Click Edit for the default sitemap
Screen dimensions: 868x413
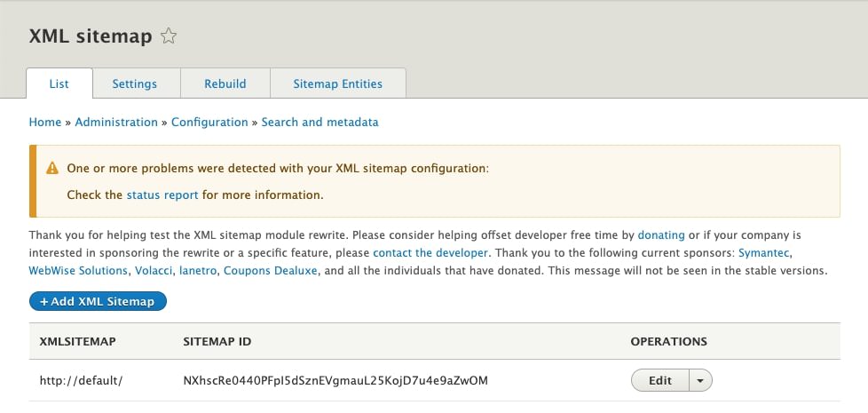(x=660, y=381)
